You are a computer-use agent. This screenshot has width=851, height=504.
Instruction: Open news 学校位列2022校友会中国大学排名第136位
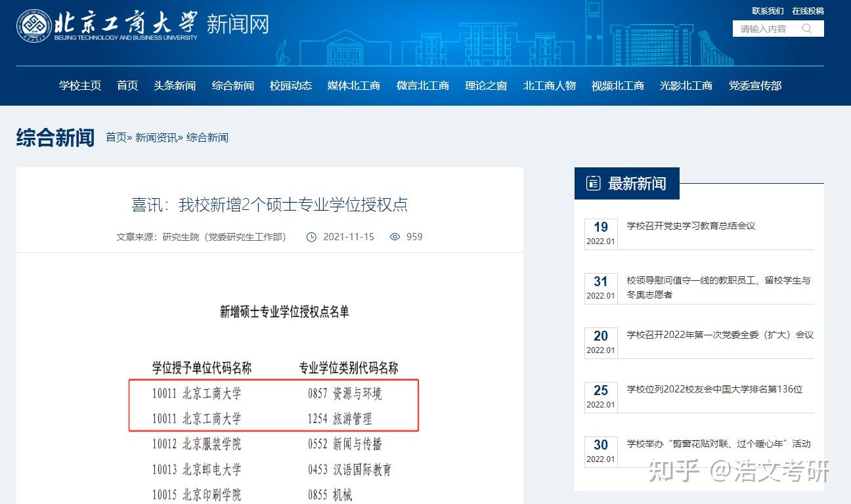point(715,389)
